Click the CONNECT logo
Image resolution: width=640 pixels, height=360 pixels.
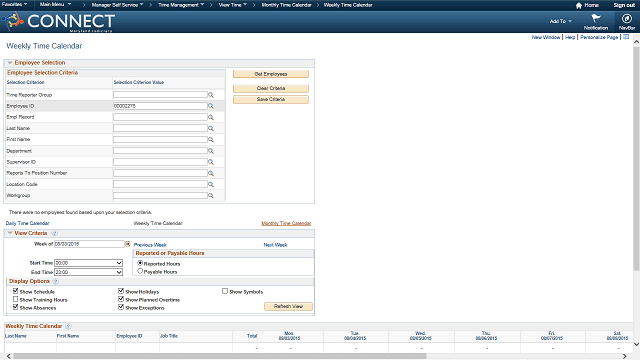tap(58, 21)
